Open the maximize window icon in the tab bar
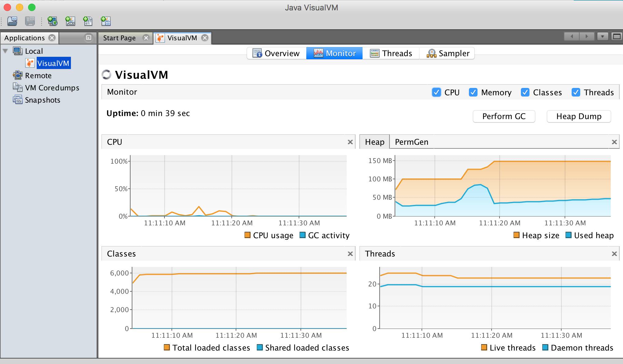Image resolution: width=623 pixels, height=364 pixels. tap(617, 37)
